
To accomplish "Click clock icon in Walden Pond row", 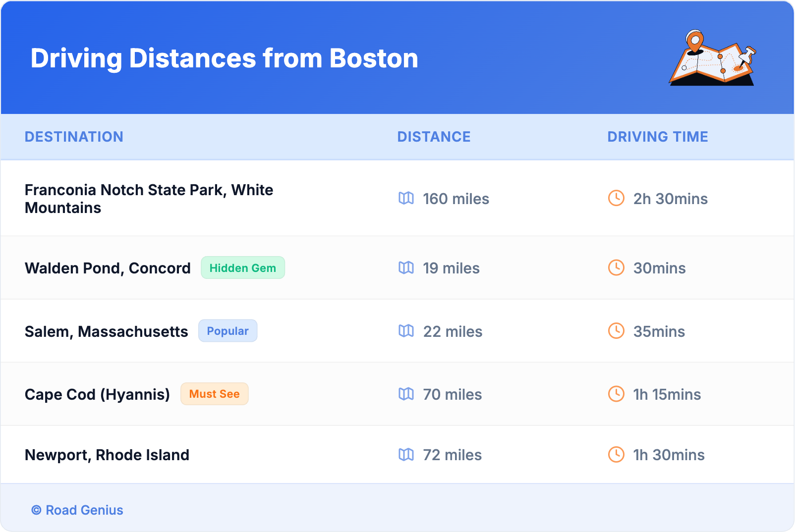I will (x=616, y=267).
